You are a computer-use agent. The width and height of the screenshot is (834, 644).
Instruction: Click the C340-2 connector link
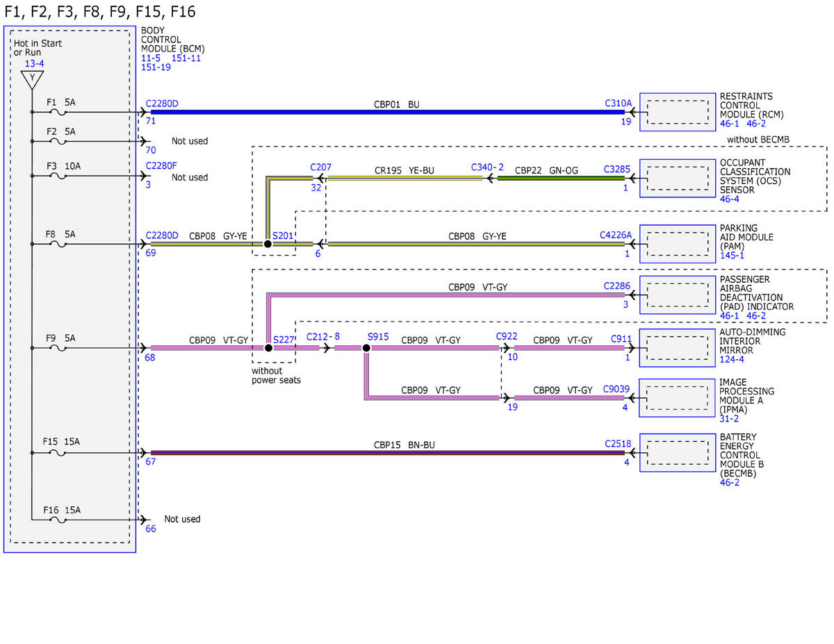tap(487, 167)
